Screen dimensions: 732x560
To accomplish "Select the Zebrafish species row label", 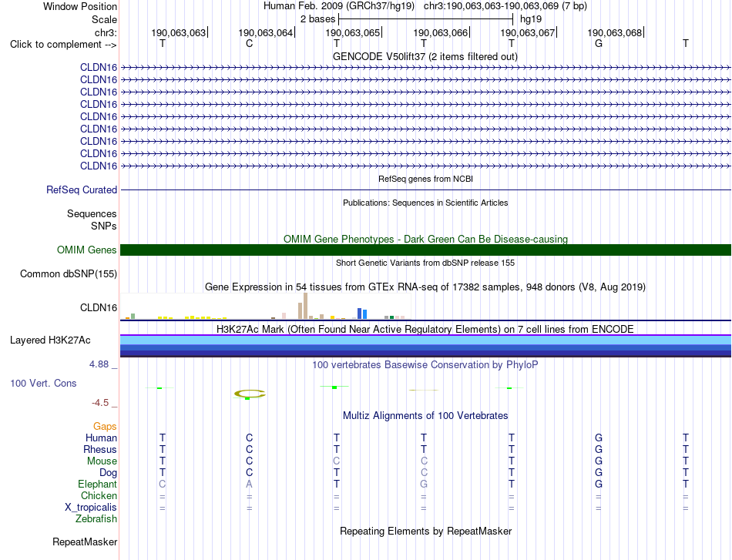I will pos(96,519).
